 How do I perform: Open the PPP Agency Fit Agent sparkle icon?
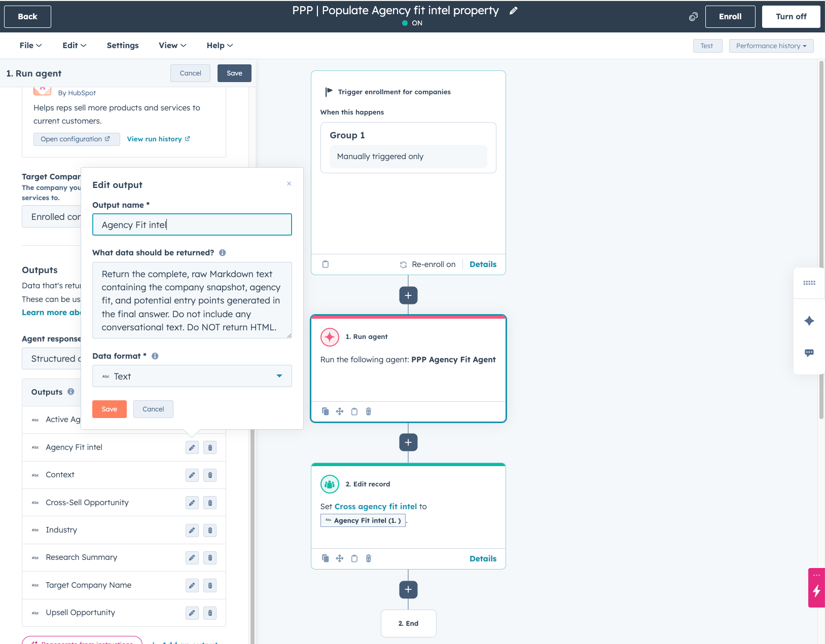point(330,336)
